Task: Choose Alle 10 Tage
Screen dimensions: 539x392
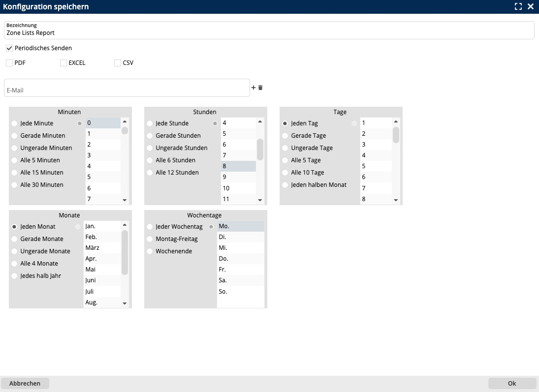Action: [285, 173]
